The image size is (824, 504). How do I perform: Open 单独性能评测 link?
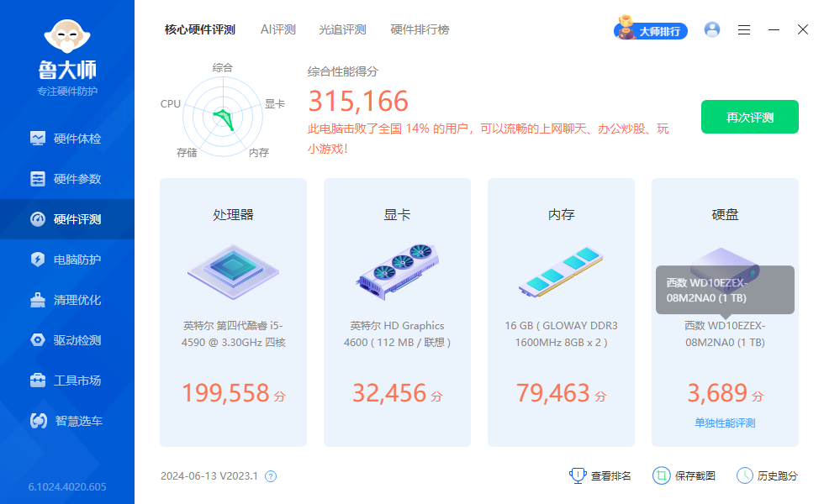pyautogui.click(x=725, y=423)
